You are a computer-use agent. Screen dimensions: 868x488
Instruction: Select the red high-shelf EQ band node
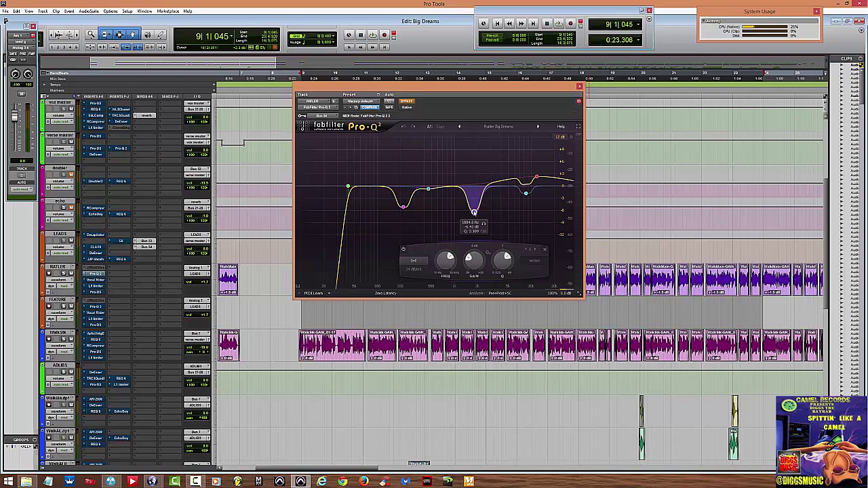[536, 178]
